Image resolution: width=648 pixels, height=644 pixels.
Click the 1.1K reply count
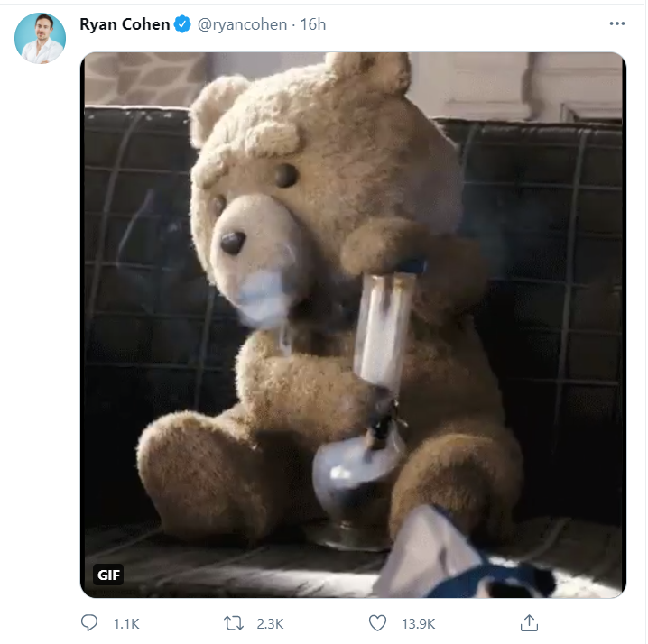pos(126,623)
